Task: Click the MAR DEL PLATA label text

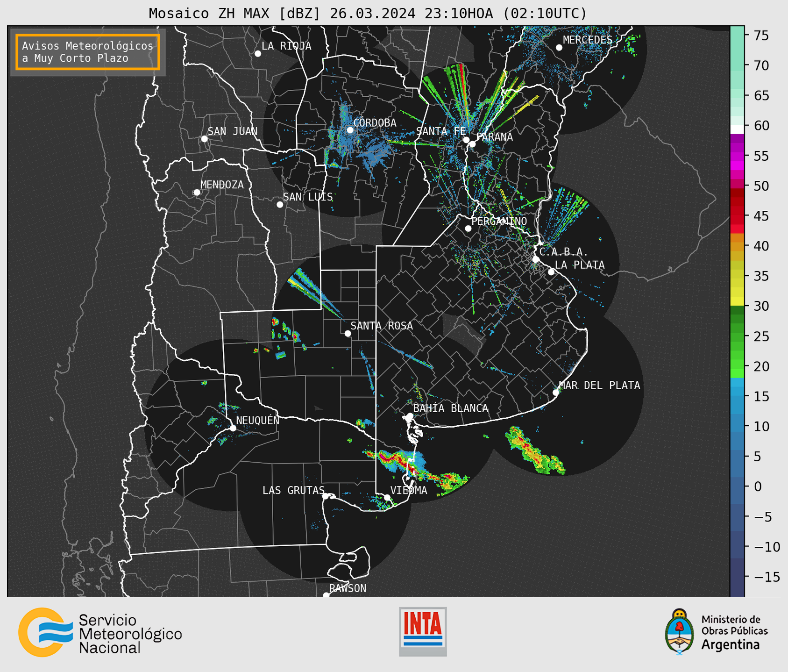Action: 600,386
